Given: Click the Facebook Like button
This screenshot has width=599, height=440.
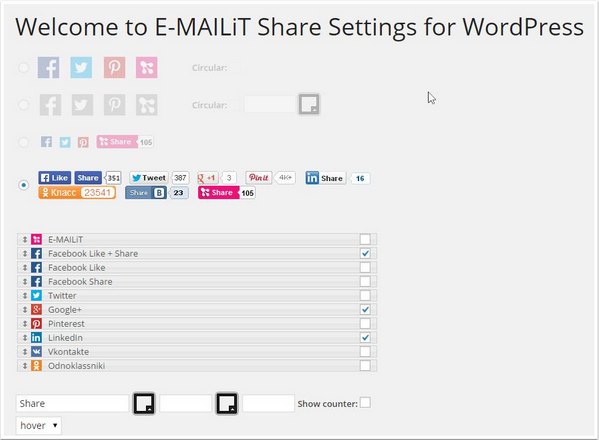Looking at the screenshot, I should pyautogui.click(x=55, y=178).
